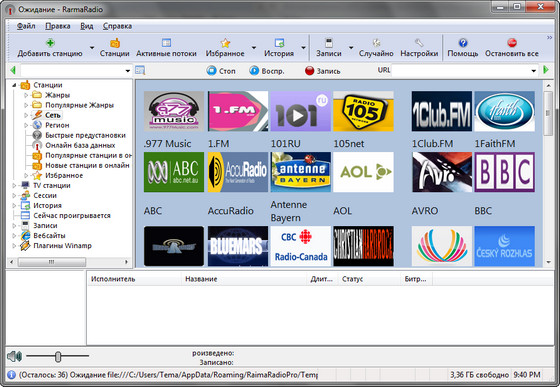Expand the Жанры tree folder

pyautogui.click(x=26, y=95)
